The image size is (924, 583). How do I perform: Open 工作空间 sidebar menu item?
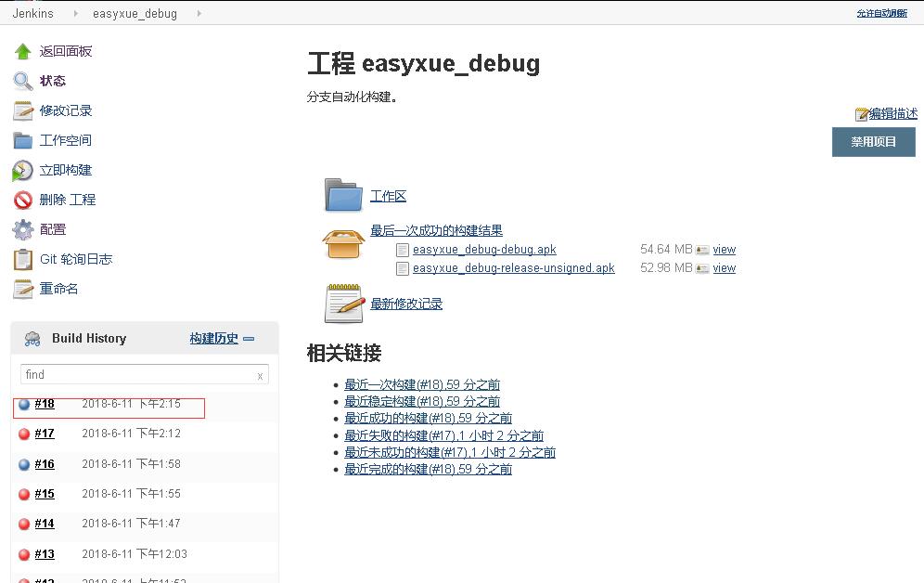pos(66,141)
